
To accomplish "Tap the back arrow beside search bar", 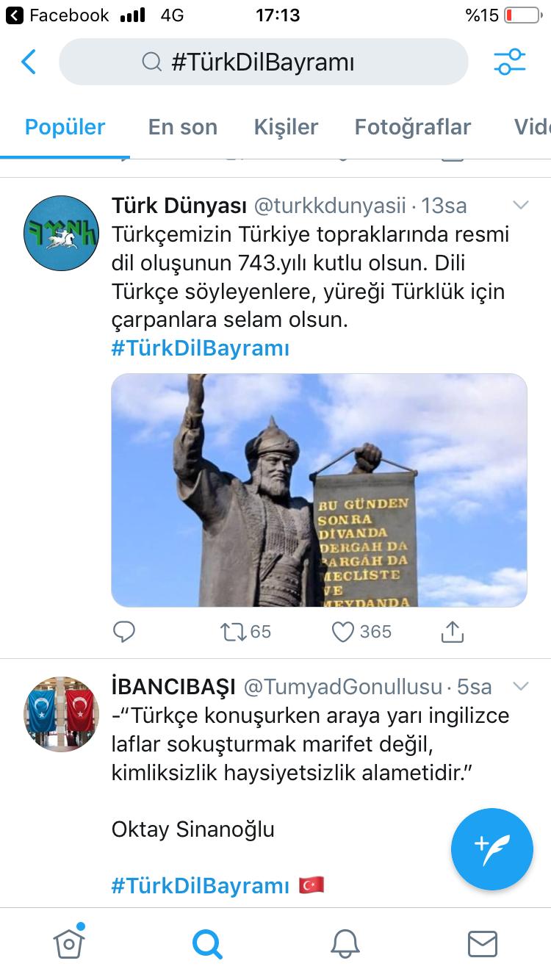I will [29, 62].
